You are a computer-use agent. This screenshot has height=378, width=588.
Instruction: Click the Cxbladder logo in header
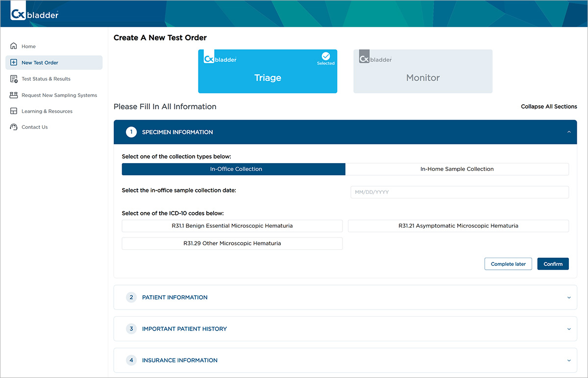(x=34, y=14)
